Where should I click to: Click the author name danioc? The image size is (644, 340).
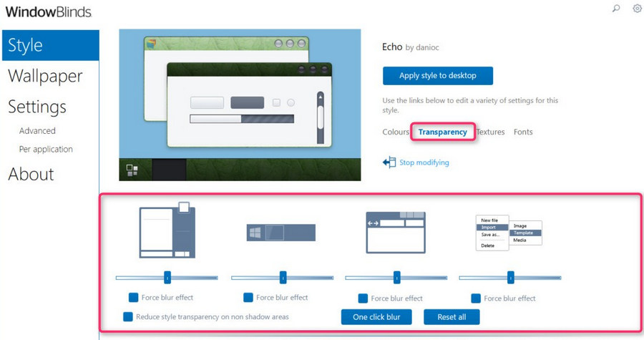[x=427, y=48]
